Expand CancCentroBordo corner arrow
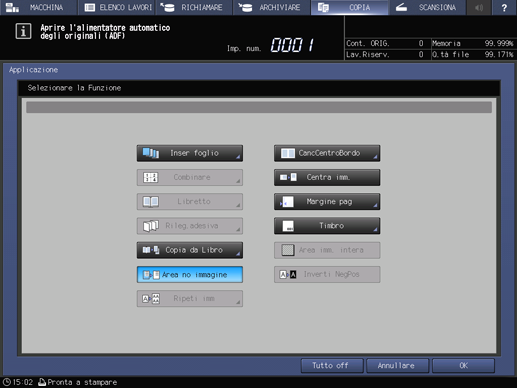Screen dimensions: 517x388 (x=375, y=157)
